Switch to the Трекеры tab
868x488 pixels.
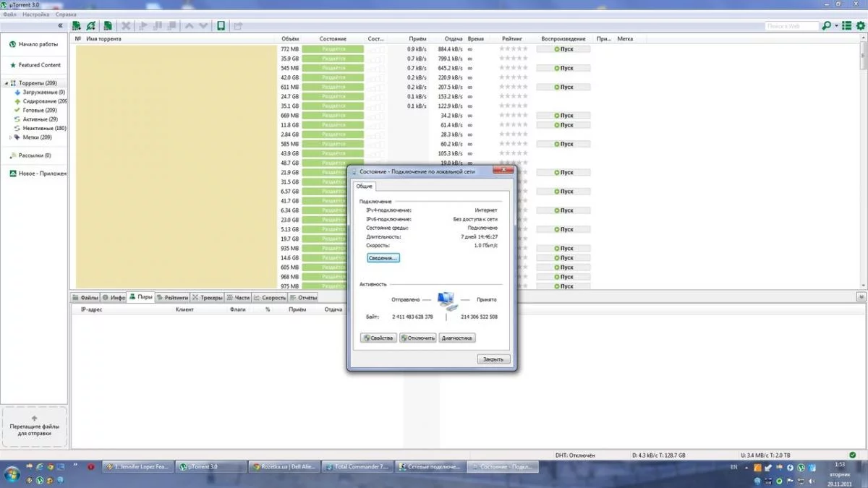(207, 297)
